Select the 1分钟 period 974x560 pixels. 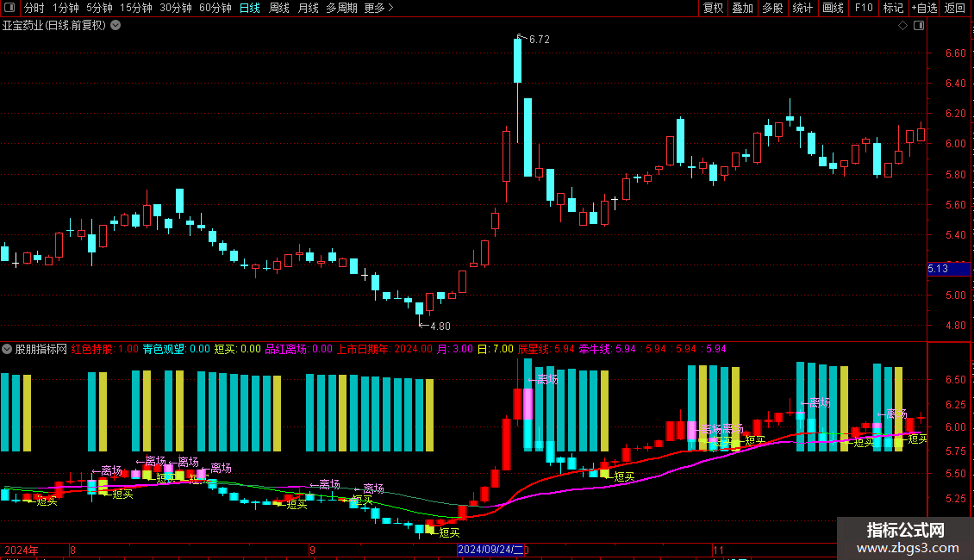pyautogui.click(x=66, y=8)
